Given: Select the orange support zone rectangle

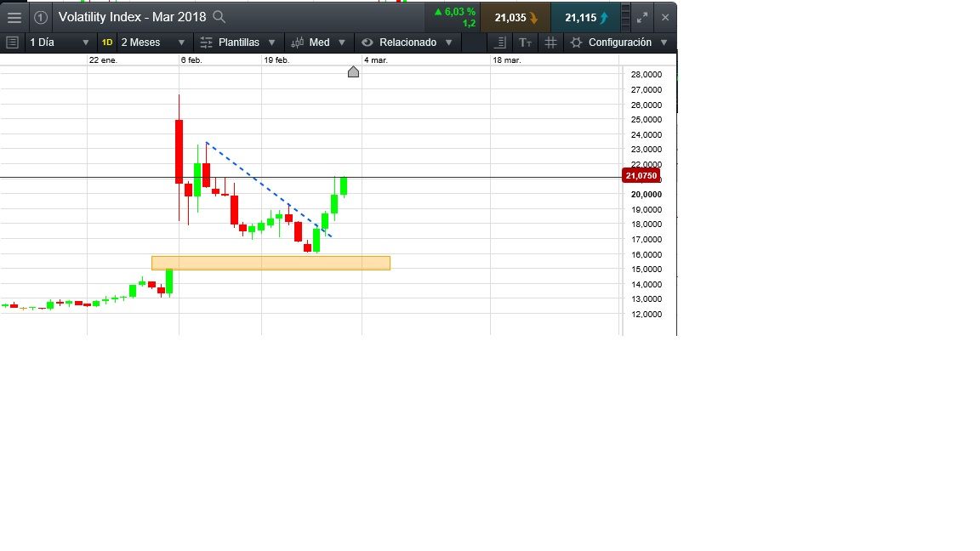Looking at the screenshot, I should coord(271,264).
